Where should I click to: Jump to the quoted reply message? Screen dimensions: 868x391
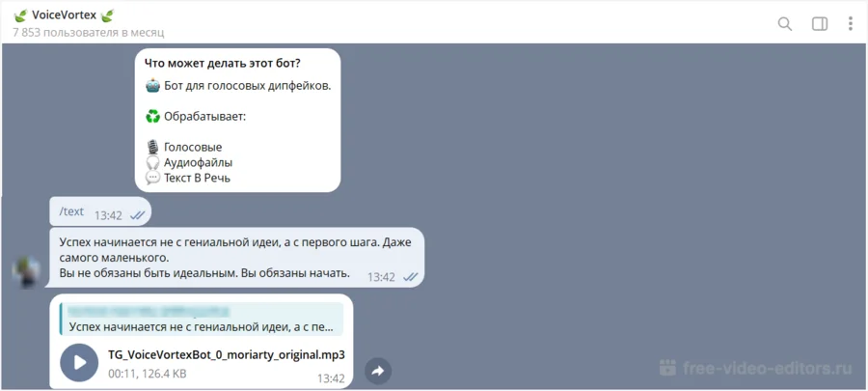click(202, 319)
